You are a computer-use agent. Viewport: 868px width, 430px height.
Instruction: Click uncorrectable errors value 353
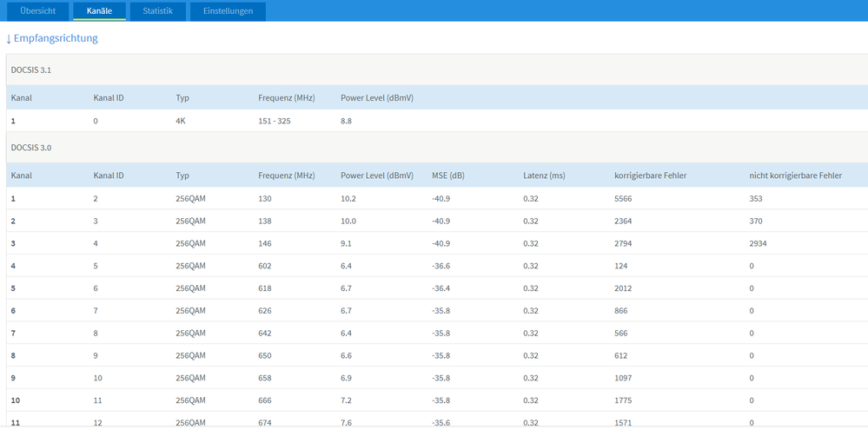756,199
